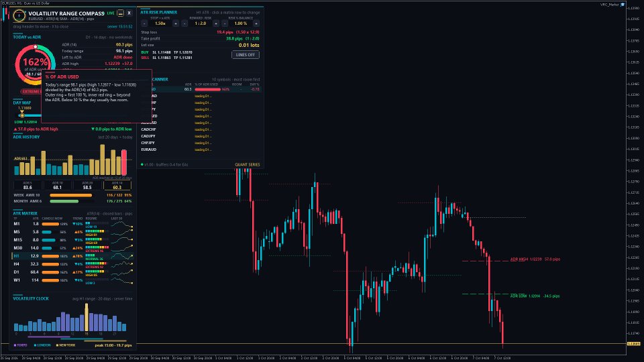Click the BUY SL 1.11488 line
This screenshot has height=362, width=644.
(166, 52)
